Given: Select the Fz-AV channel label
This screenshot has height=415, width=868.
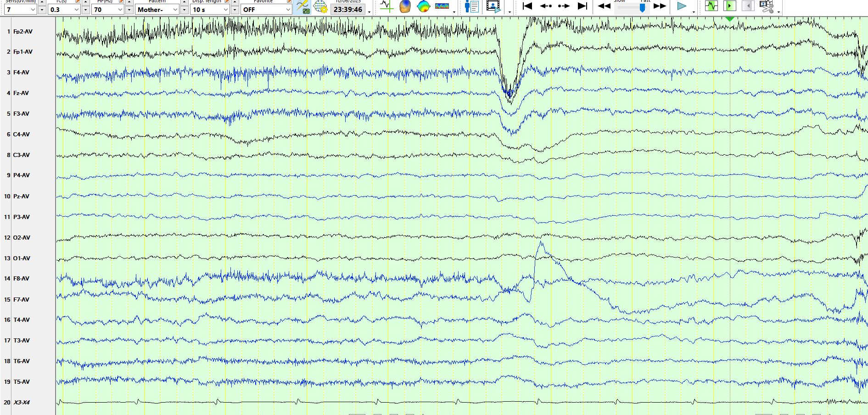Looking at the screenshot, I should pos(21,93).
